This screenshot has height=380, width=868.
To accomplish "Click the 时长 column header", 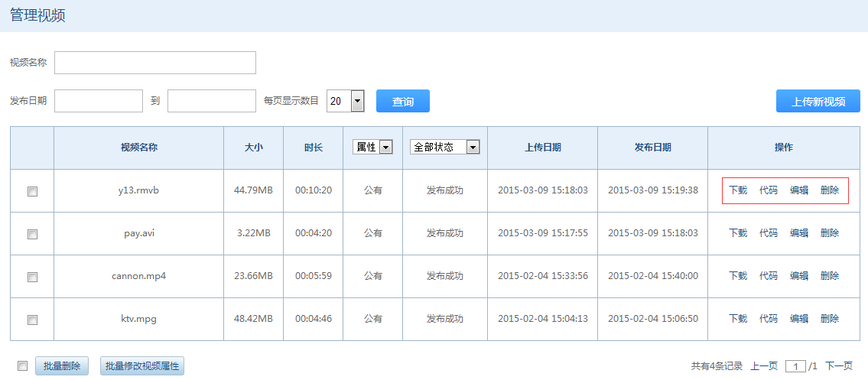I will (x=314, y=148).
